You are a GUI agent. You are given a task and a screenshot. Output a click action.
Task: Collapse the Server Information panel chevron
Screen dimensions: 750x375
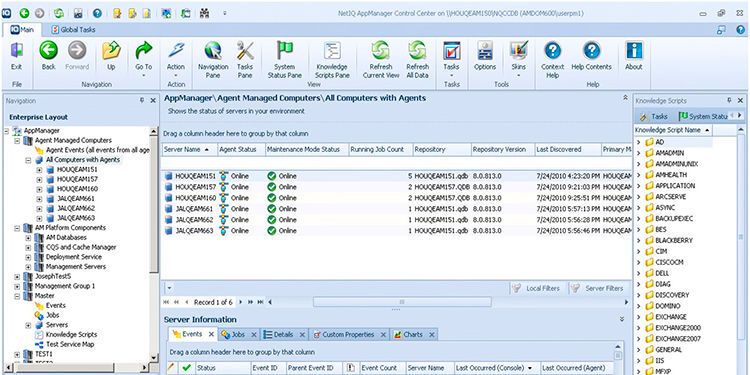(622, 319)
